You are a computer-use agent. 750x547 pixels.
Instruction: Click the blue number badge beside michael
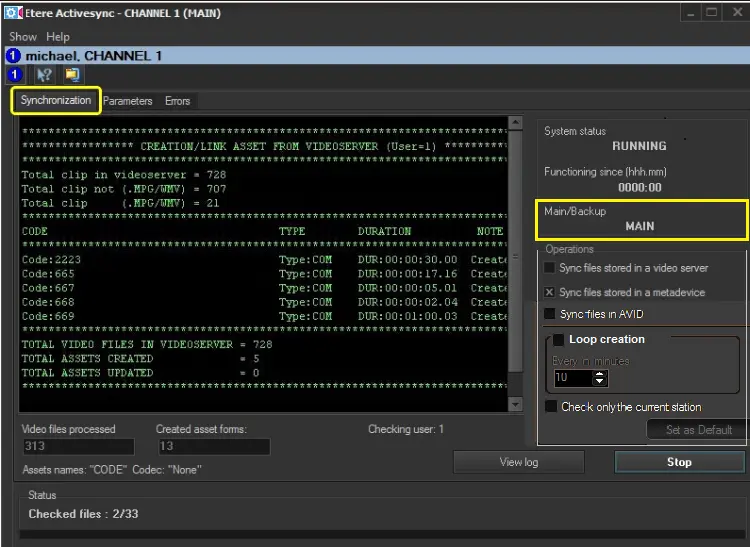(13, 56)
